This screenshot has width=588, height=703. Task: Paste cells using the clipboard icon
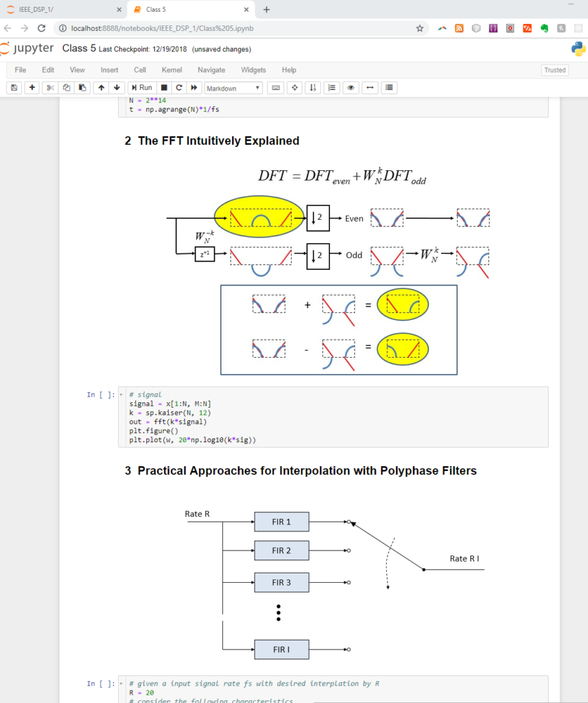point(82,88)
